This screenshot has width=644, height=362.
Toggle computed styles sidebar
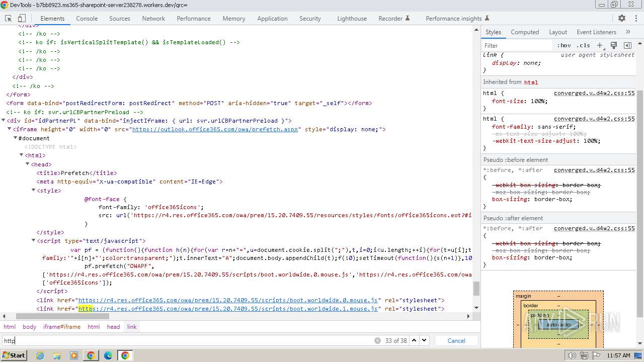(x=627, y=45)
